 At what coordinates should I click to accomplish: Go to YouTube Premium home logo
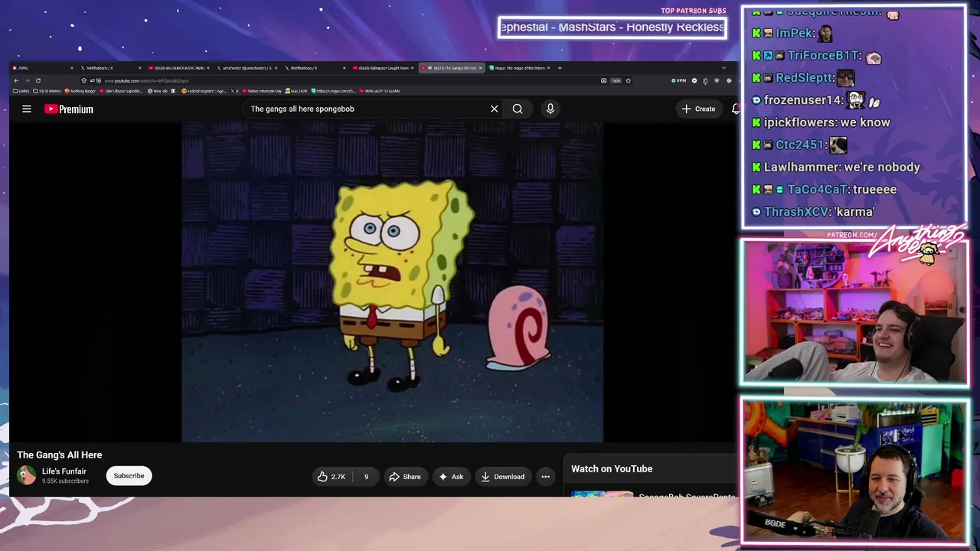(69, 109)
